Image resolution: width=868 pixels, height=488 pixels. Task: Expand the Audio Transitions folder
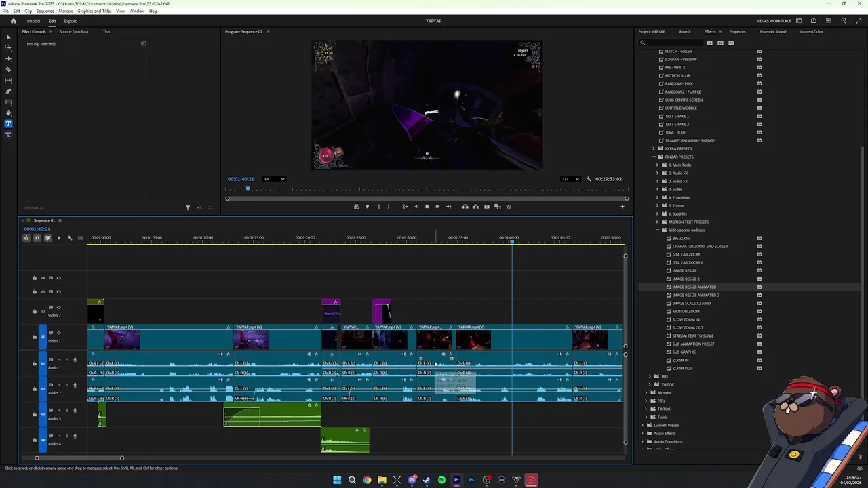tap(643, 441)
